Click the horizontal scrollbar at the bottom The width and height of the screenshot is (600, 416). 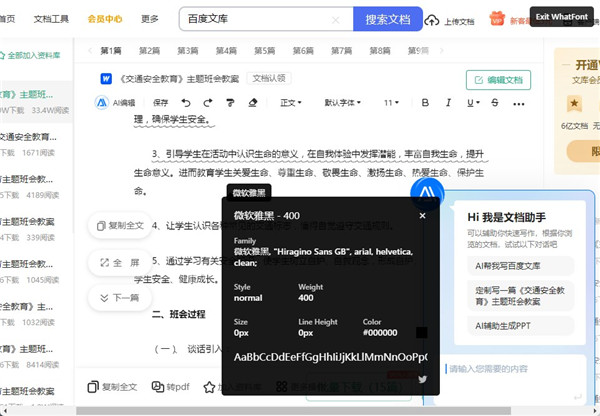[293, 411]
